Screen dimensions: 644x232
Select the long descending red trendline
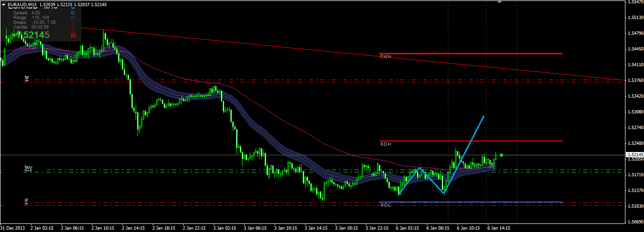click(x=352, y=53)
